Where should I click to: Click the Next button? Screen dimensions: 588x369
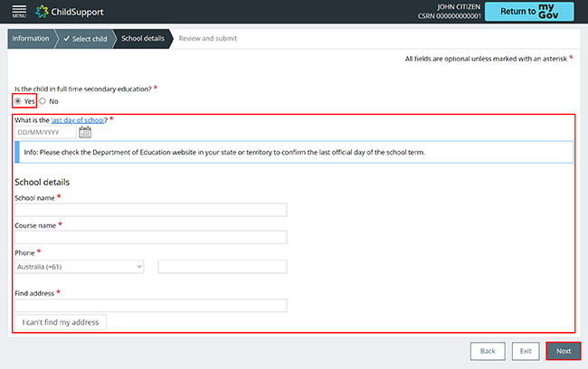pos(564,351)
